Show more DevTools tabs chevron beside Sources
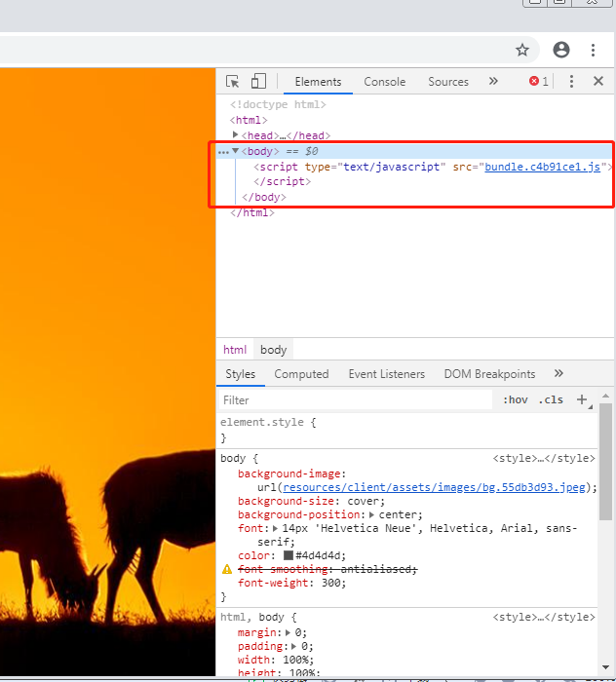This screenshot has width=616, height=682. pos(493,81)
